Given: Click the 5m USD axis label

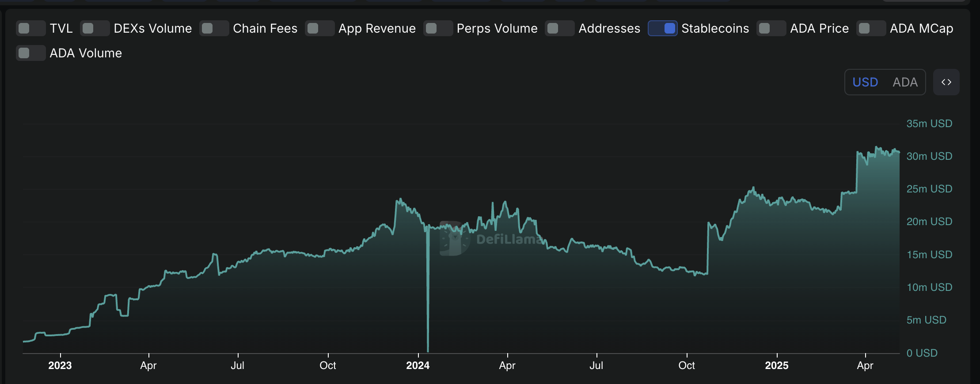Looking at the screenshot, I should [x=926, y=320].
